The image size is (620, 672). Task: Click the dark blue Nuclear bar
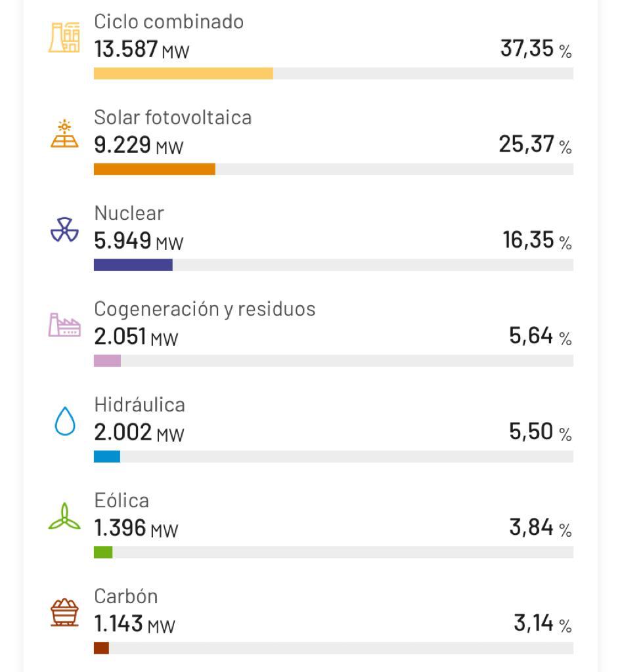[x=133, y=265]
